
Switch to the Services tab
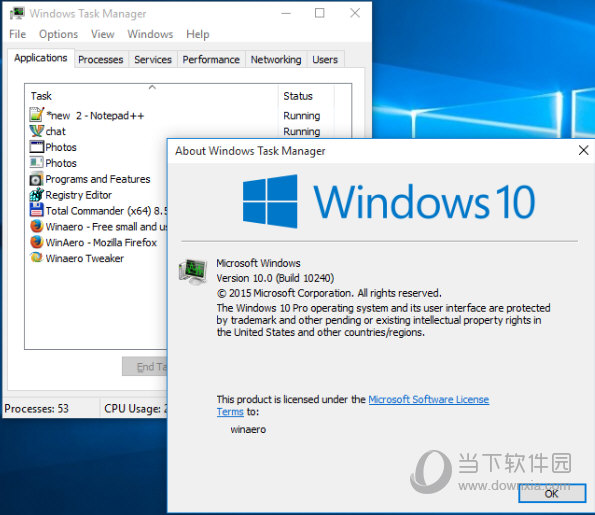pos(153,60)
